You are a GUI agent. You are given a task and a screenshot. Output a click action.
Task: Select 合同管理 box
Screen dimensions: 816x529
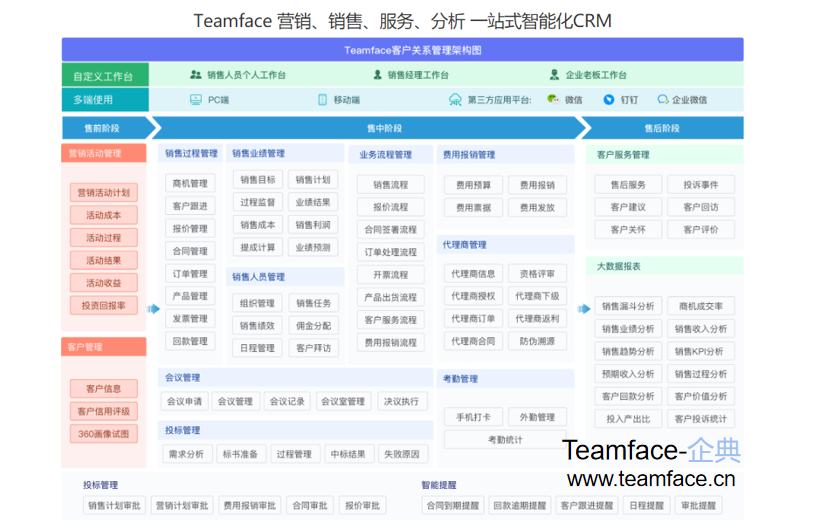pyautogui.click(x=190, y=251)
